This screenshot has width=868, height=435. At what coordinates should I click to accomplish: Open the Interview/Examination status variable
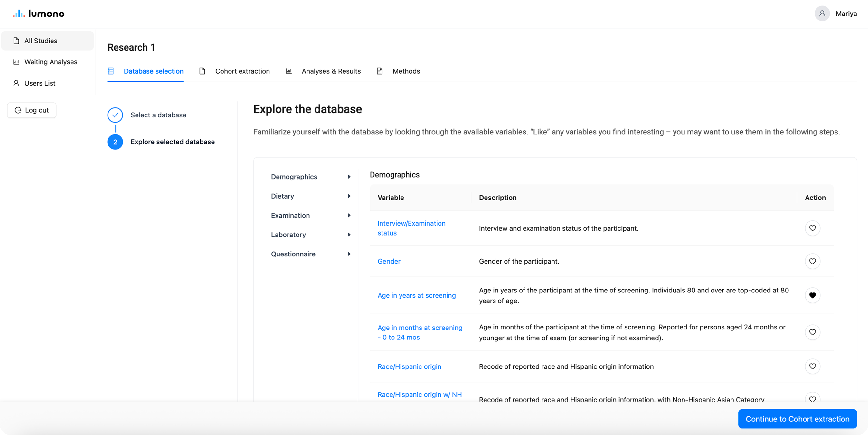pos(411,228)
